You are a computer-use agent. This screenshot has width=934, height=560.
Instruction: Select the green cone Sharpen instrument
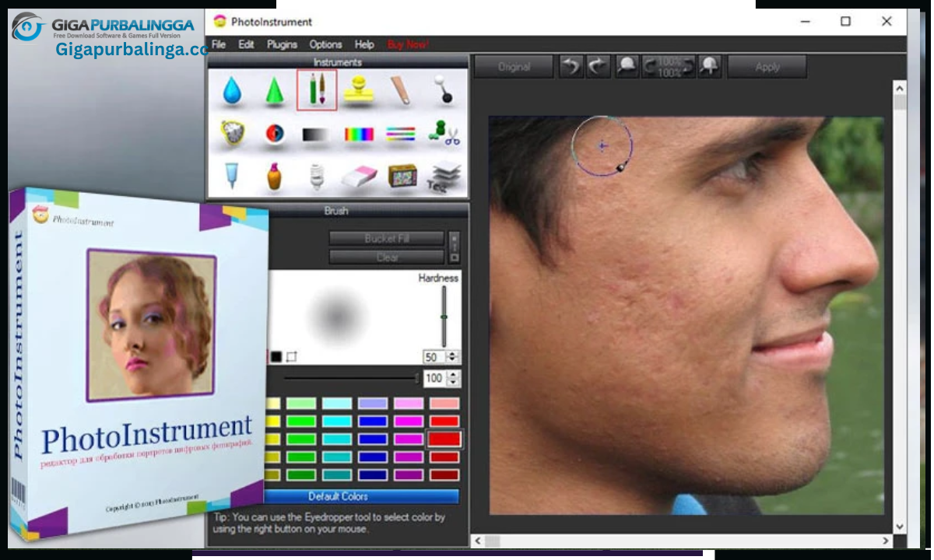click(x=274, y=91)
